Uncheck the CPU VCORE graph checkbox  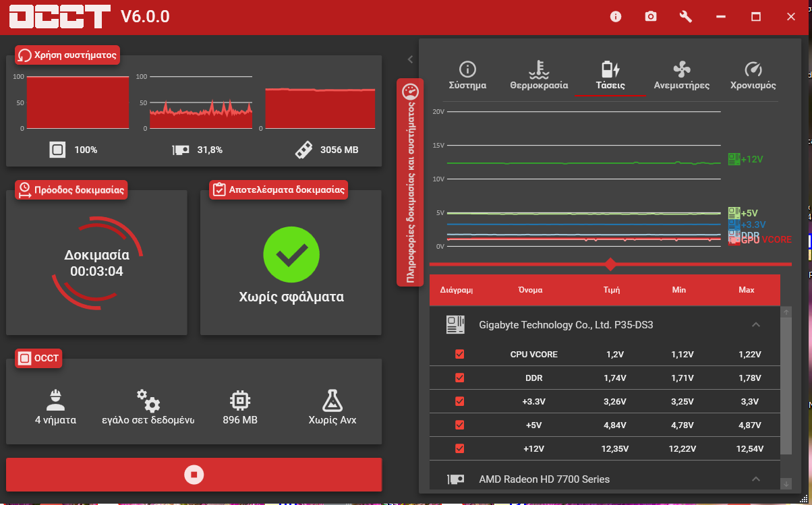(x=460, y=354)
